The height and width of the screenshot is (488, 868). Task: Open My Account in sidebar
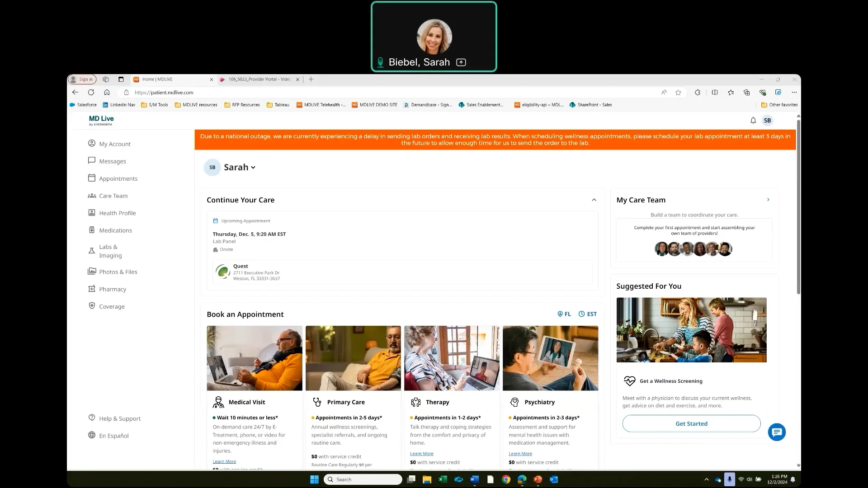coord(109,144)
